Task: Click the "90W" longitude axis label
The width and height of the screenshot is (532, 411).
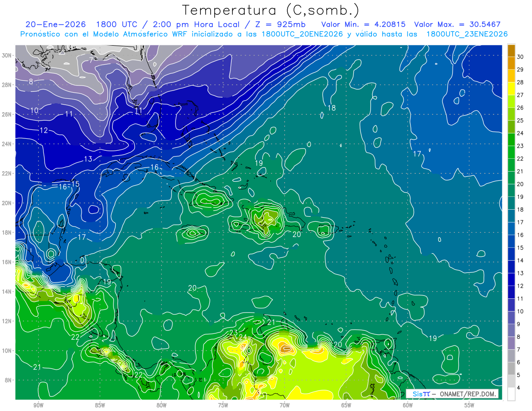Action: 38,405
